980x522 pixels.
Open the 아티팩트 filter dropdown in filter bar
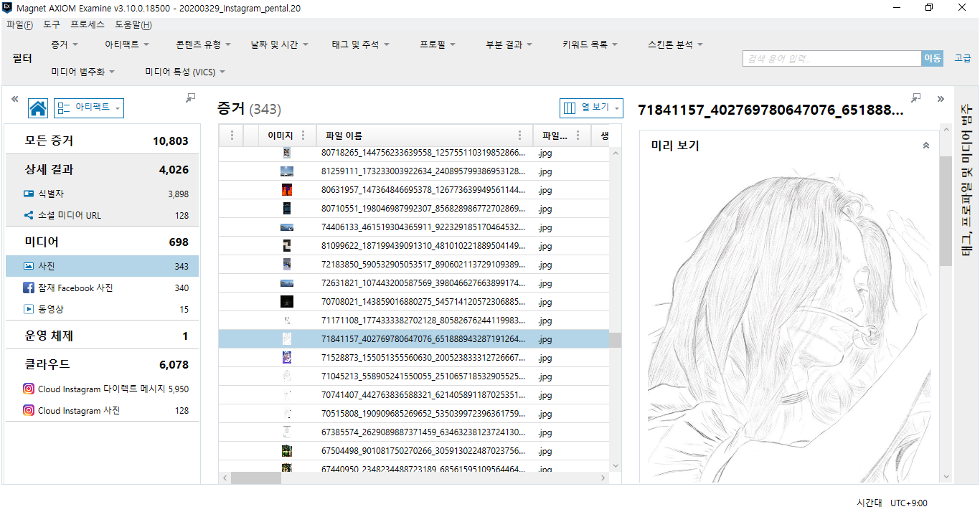coord(127,44)
